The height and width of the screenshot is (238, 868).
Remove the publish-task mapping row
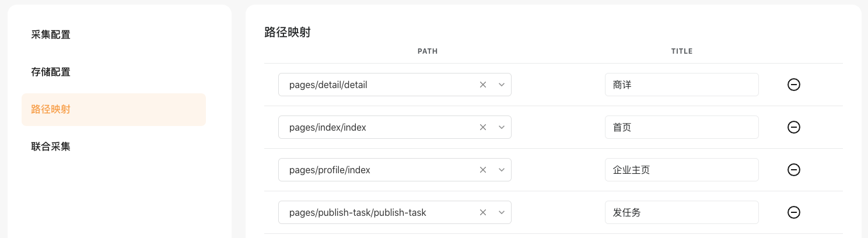pyautogui.click(x=793, y=212)
